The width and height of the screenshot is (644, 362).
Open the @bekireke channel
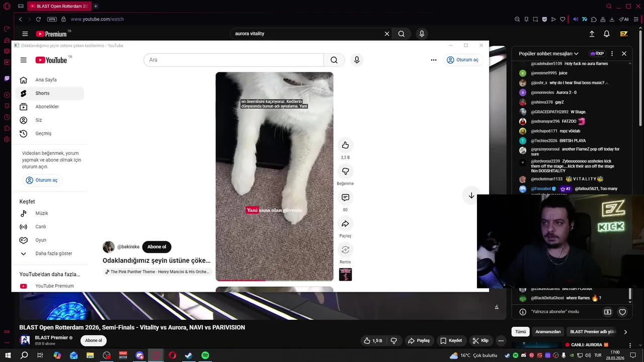point(128,247)
